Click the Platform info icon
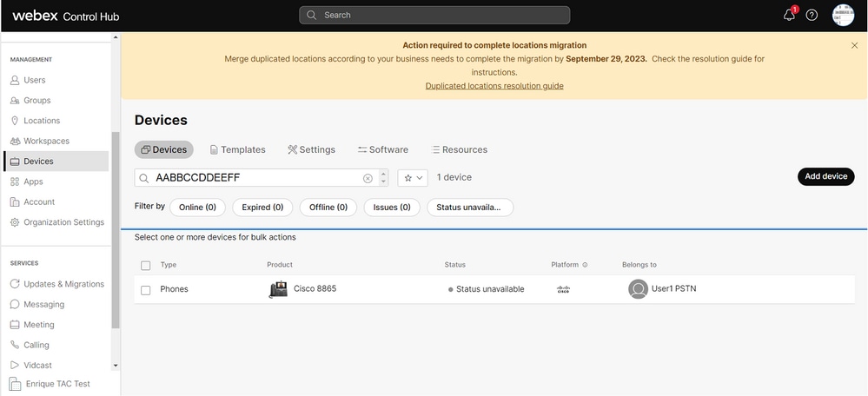 (585, 265)
